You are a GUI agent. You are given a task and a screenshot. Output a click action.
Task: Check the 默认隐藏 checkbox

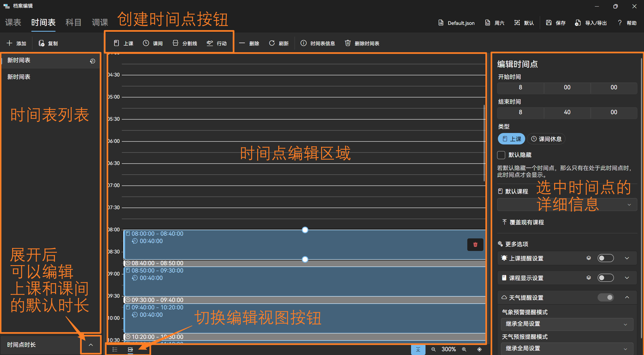click(x=501, y=155)
